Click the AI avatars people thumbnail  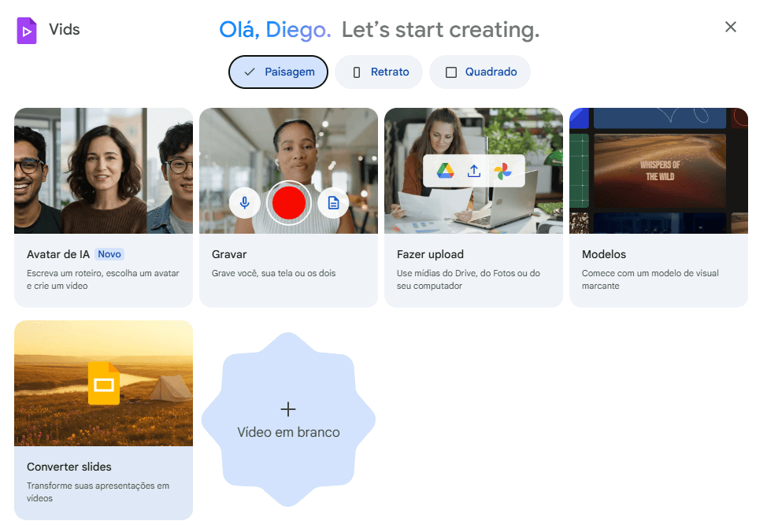[x=104, y=171]
